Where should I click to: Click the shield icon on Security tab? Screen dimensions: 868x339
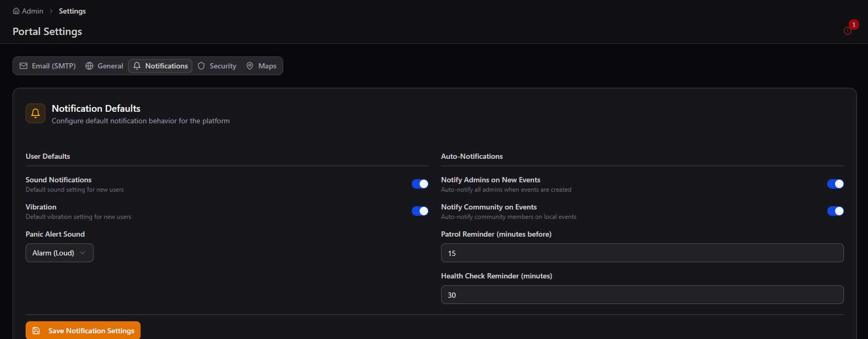coord(201,66)
